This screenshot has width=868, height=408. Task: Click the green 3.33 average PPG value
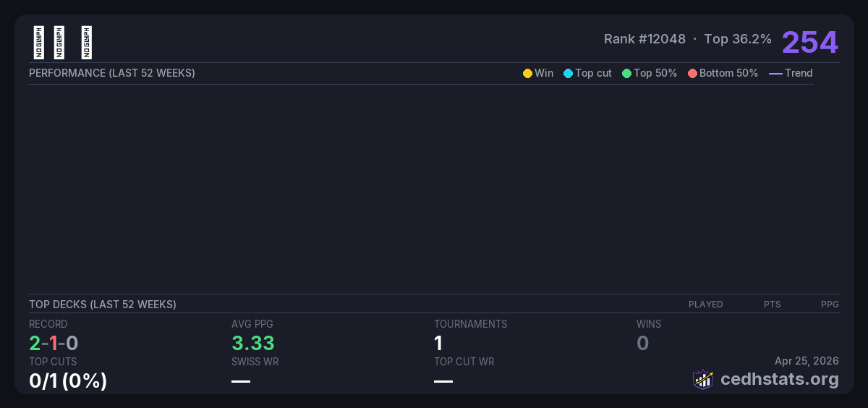tap(253, 343)
